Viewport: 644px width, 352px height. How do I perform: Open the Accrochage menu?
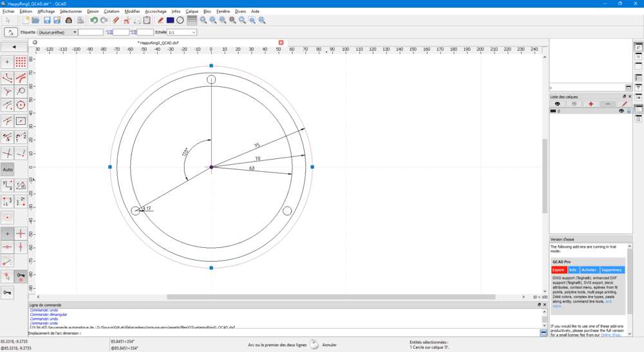coord(156,12)
